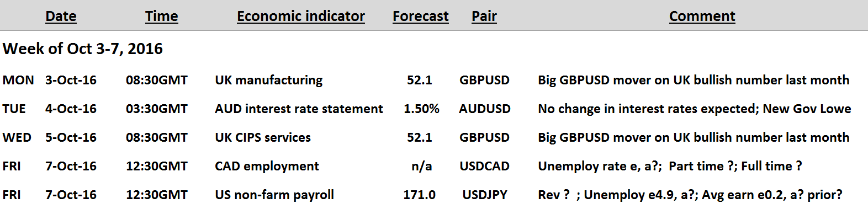The image size is (868, 209).
Task: Select the Pair column header
Action: [x=484, y=17]
